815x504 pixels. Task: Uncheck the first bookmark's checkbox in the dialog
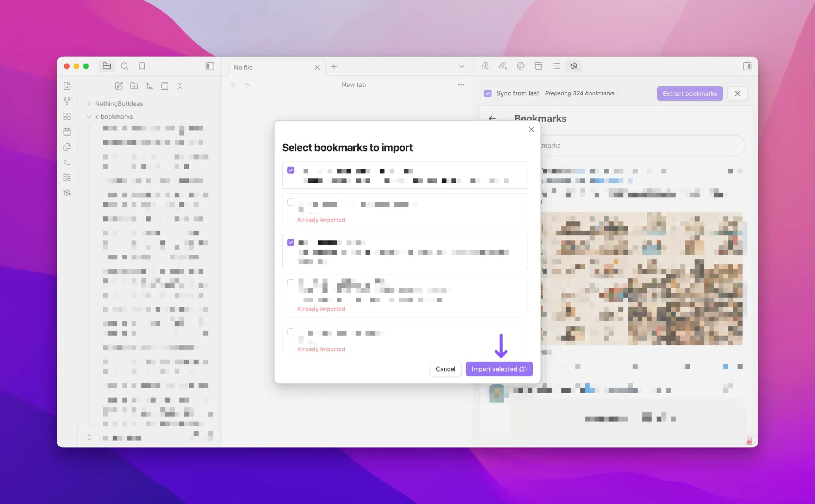pyautogui.click(x=291, y=170)
